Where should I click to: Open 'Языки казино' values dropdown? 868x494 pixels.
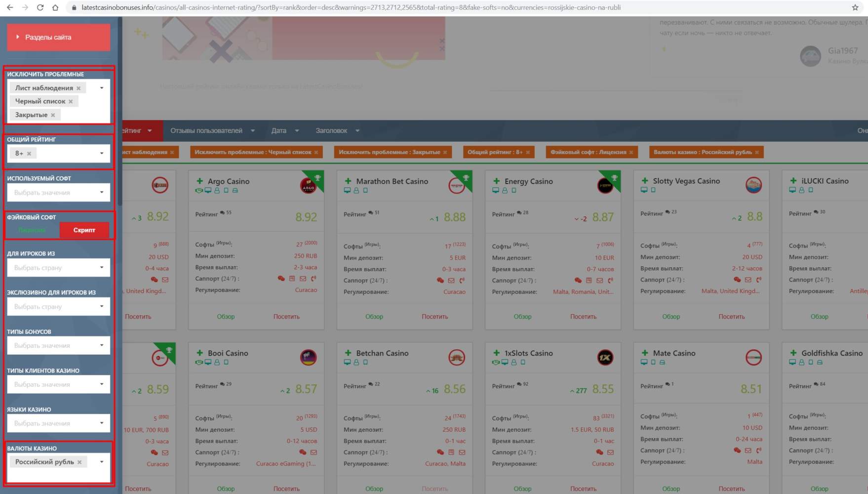click(x=58, y=423)
